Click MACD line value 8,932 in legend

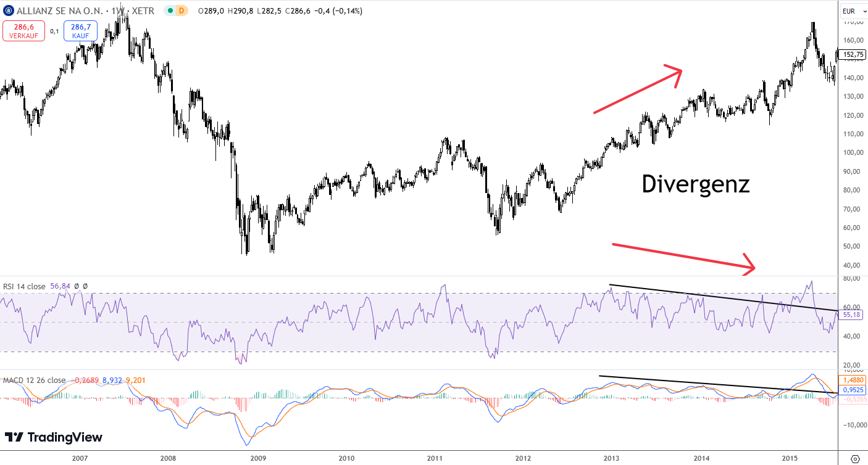pyautogui.click(x=112, y=381)
